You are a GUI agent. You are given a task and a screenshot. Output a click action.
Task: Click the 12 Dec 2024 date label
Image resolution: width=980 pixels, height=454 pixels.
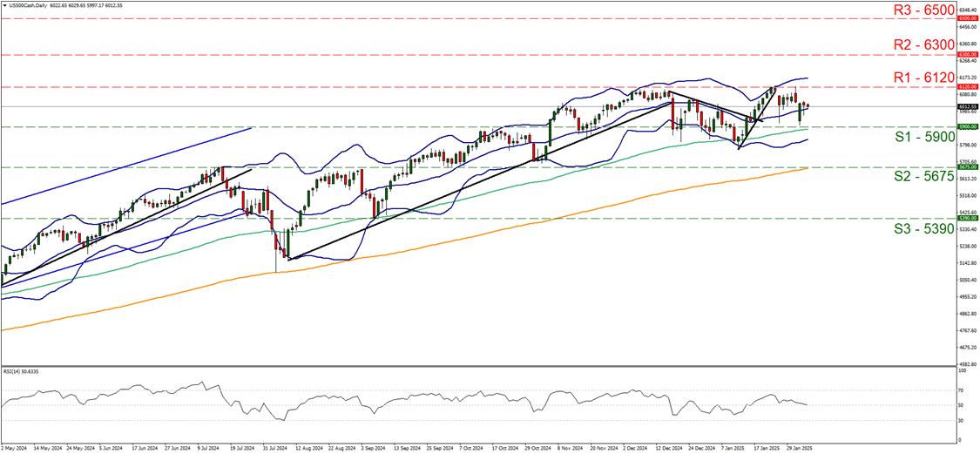[x=668, y=448]
